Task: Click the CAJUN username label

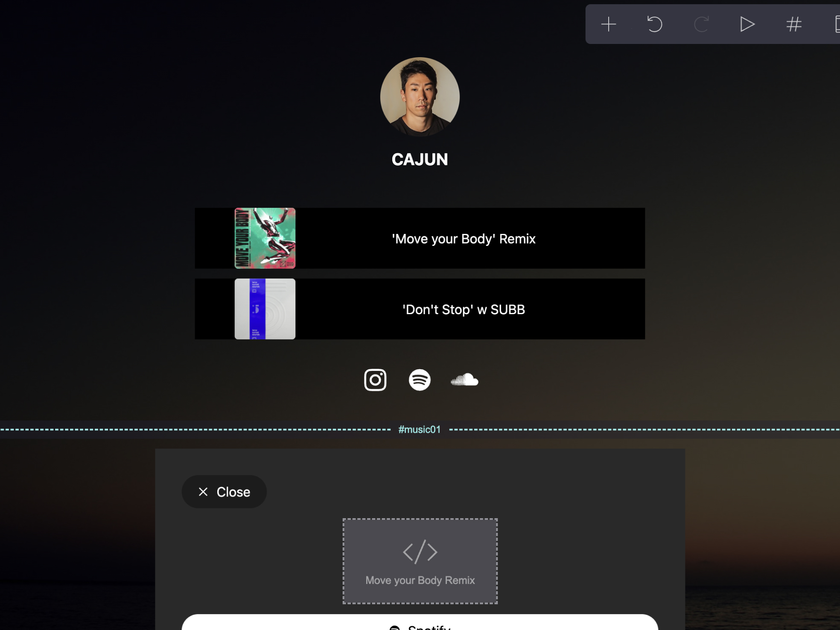Action: 420,159
